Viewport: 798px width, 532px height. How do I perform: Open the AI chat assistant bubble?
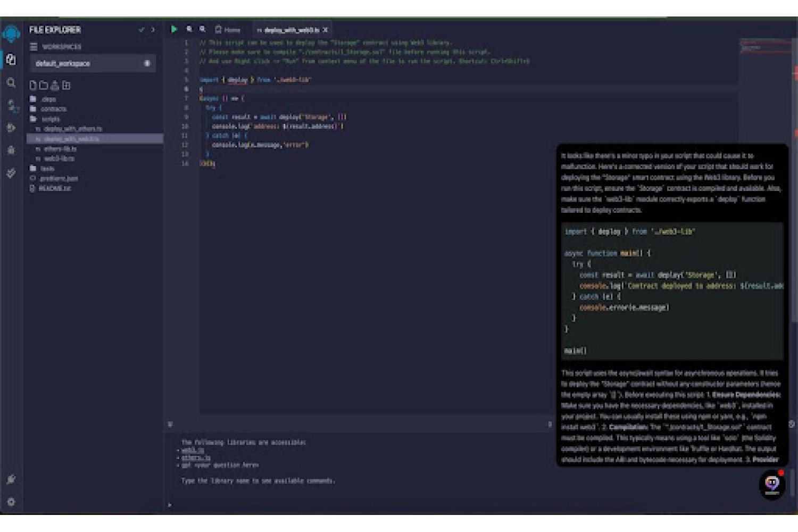click(772, 484)
